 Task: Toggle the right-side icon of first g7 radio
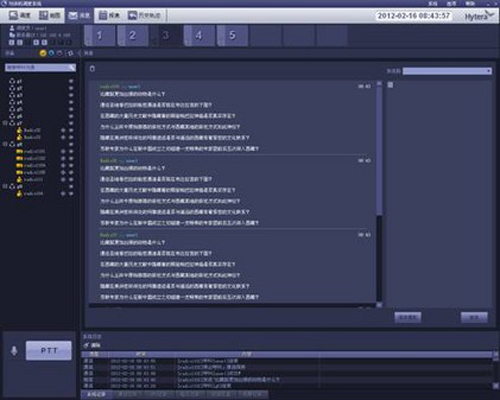(x=71, y=130)
